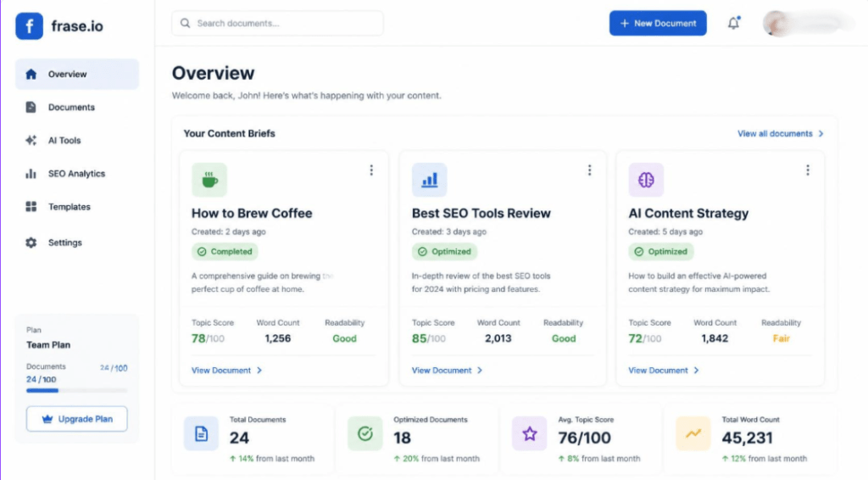
Task: Click the Total Word Count trend icon
Action: [693, 433]
